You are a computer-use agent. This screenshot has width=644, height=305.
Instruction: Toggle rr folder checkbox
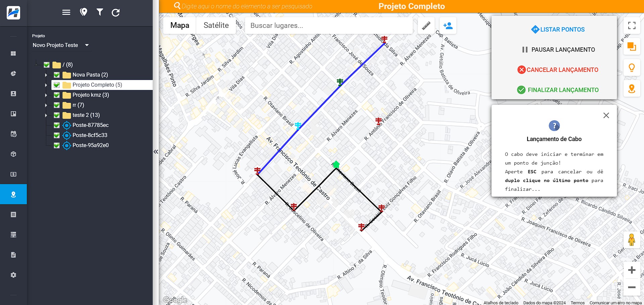(x=57, y=105)
